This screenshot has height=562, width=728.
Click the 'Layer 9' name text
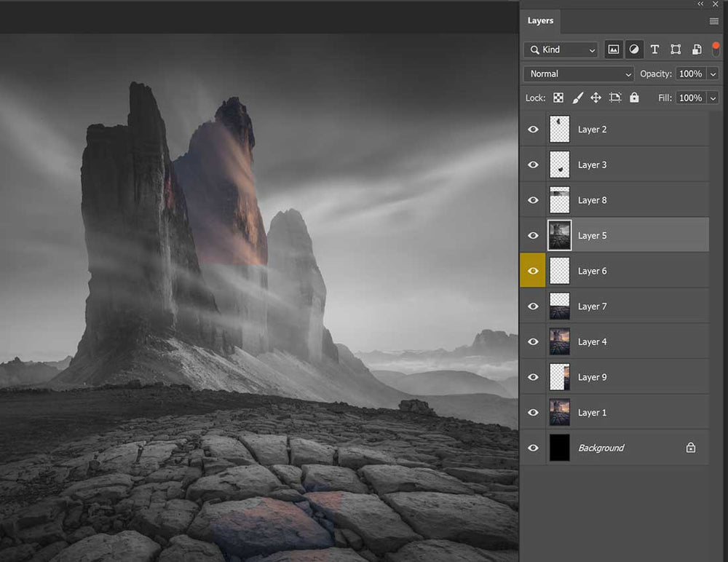pyautogui.click(x=592, y=377)
